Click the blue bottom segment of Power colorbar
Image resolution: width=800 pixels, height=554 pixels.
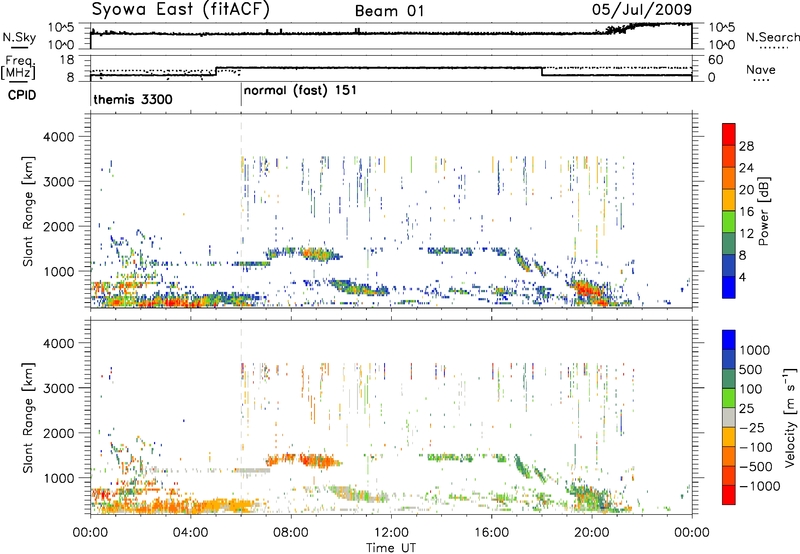click(729, 287)
